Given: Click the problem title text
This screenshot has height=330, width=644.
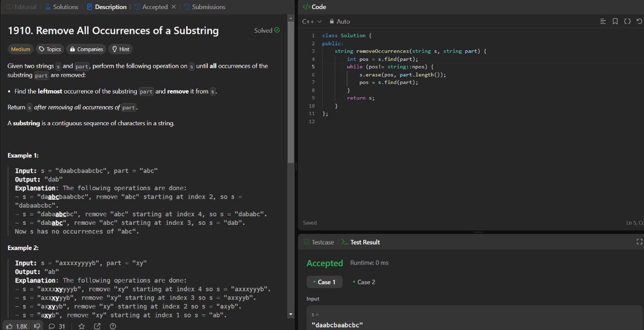Looking at the screenshot, I should point(113,31).
